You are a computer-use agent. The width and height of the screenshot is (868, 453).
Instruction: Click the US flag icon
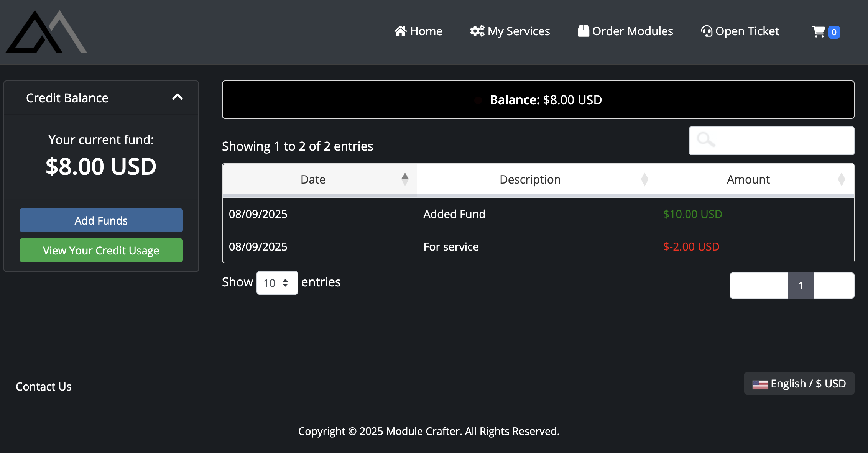(x=760, y=384)
